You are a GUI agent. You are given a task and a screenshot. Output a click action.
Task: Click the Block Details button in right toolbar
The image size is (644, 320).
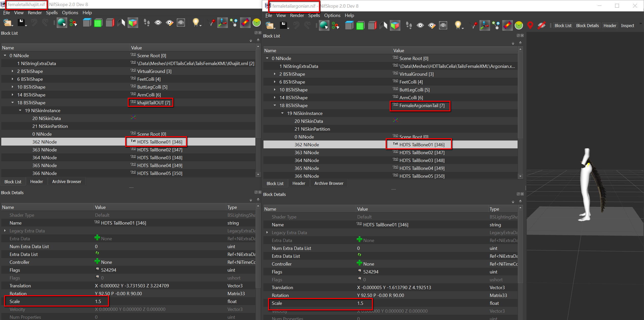pyautogui.click(x=587, y=26)
